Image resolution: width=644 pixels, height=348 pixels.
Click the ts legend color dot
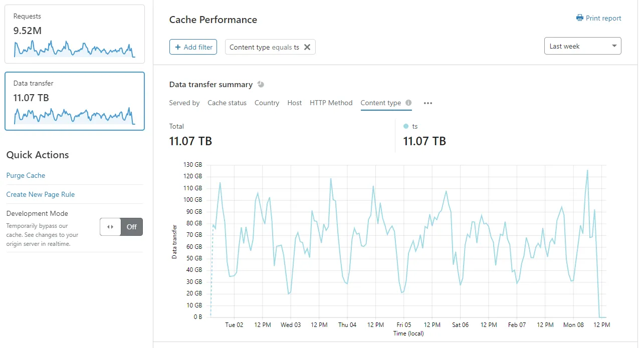pyautogui.click(x=405, y=126)
